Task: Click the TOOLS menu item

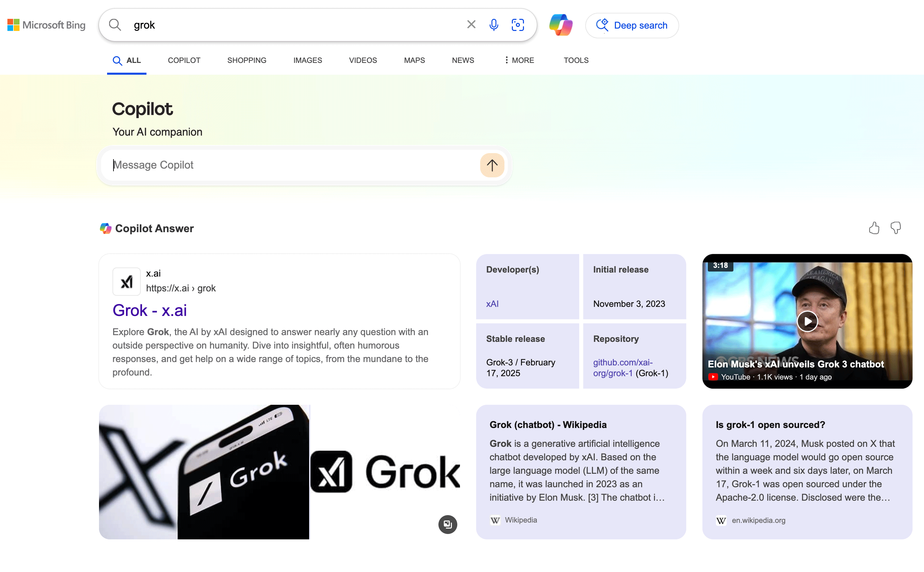Action: (x=577, y=60)
